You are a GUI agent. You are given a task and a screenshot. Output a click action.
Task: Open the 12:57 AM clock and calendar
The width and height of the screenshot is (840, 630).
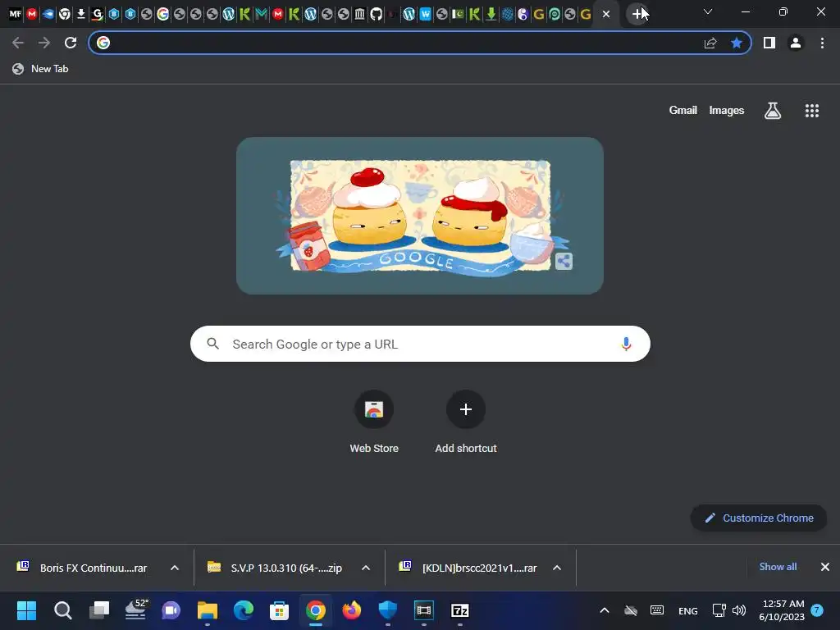coord(782,610)
